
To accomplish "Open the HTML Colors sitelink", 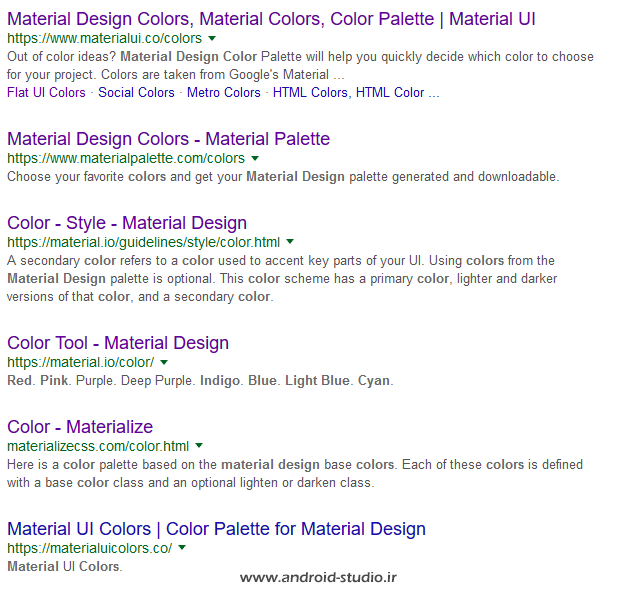I will pyautogui.click(x=310, y=93).
